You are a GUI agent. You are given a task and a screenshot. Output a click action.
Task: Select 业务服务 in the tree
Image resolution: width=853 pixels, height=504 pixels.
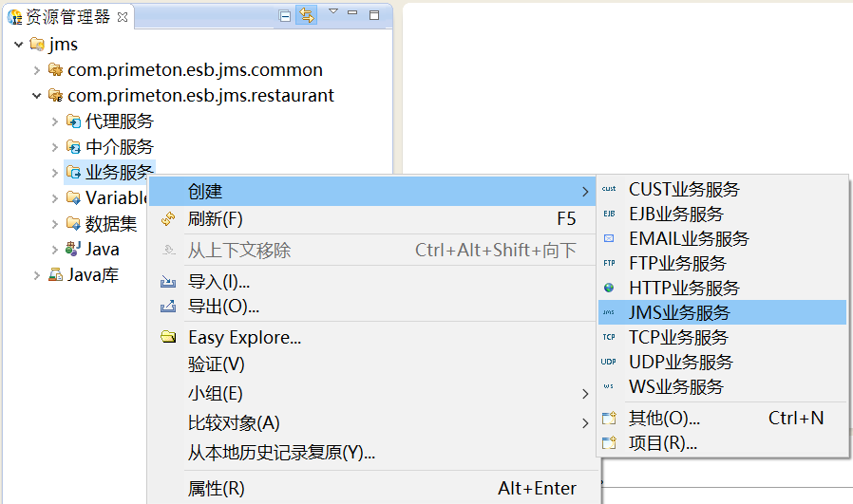[x=120, y=172]
